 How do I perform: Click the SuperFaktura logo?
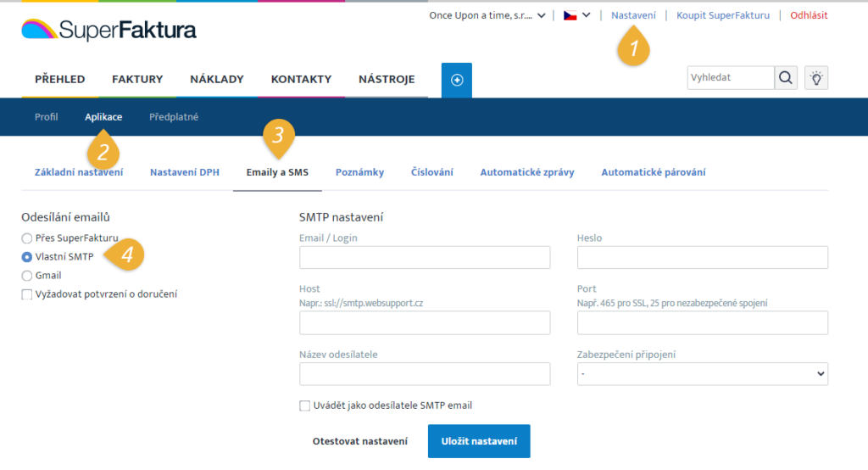tap(108, 30)
